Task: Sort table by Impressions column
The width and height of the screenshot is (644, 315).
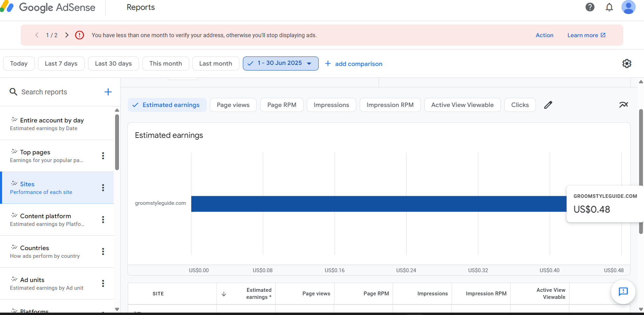Action: point(432,294)
